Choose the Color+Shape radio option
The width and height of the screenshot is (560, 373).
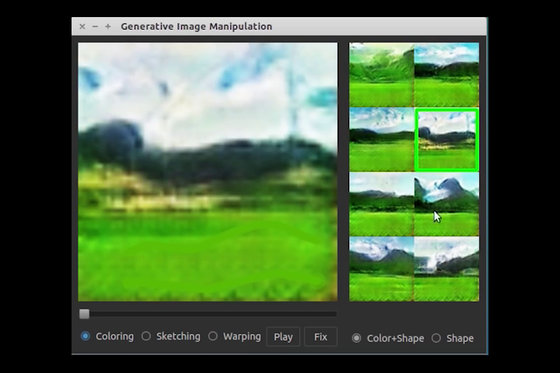356,338
